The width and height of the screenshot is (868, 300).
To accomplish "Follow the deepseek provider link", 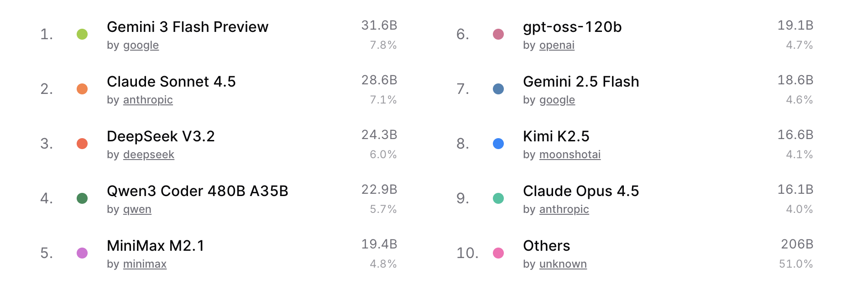I will click(x=149, y=155).
